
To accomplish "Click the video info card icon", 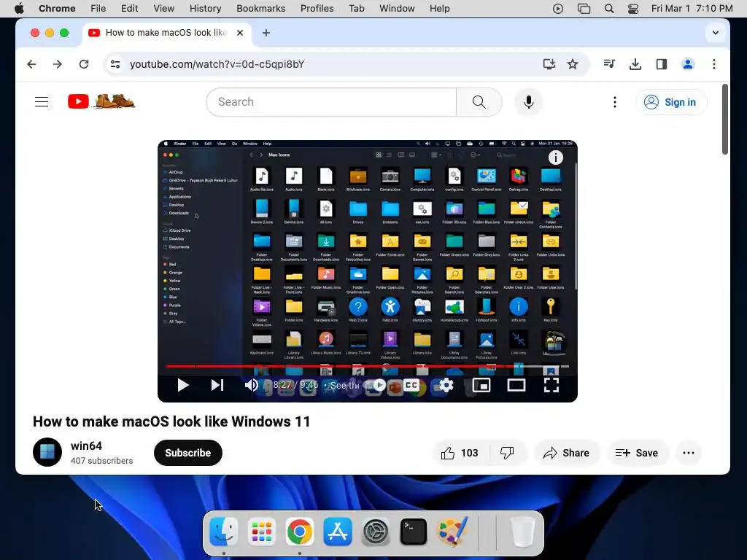I will [555, 157].
